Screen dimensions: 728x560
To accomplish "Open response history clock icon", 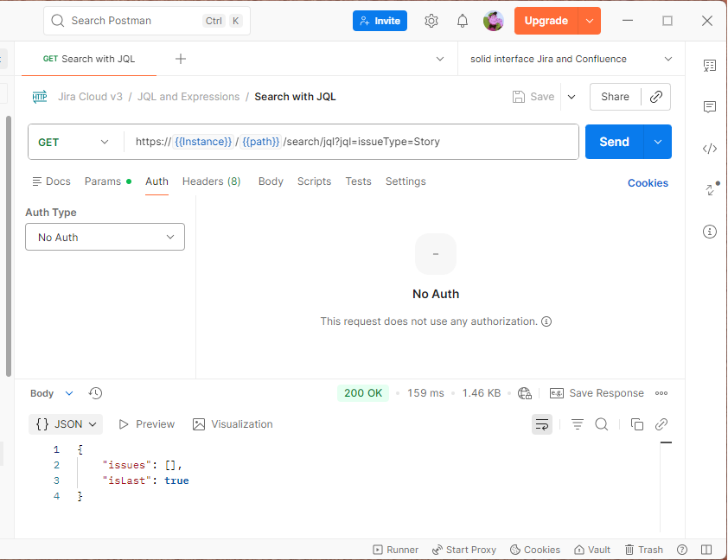I will pos(95,393).
